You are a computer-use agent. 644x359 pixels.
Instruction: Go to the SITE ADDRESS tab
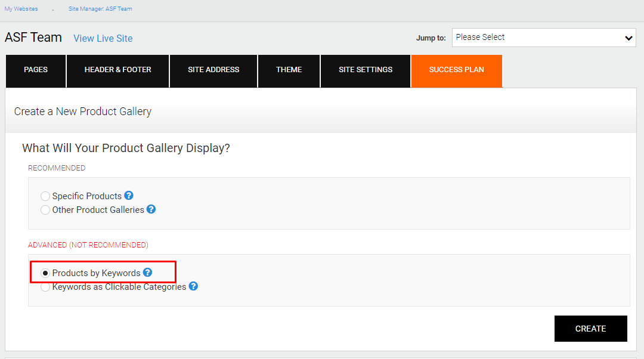(213, 70)
